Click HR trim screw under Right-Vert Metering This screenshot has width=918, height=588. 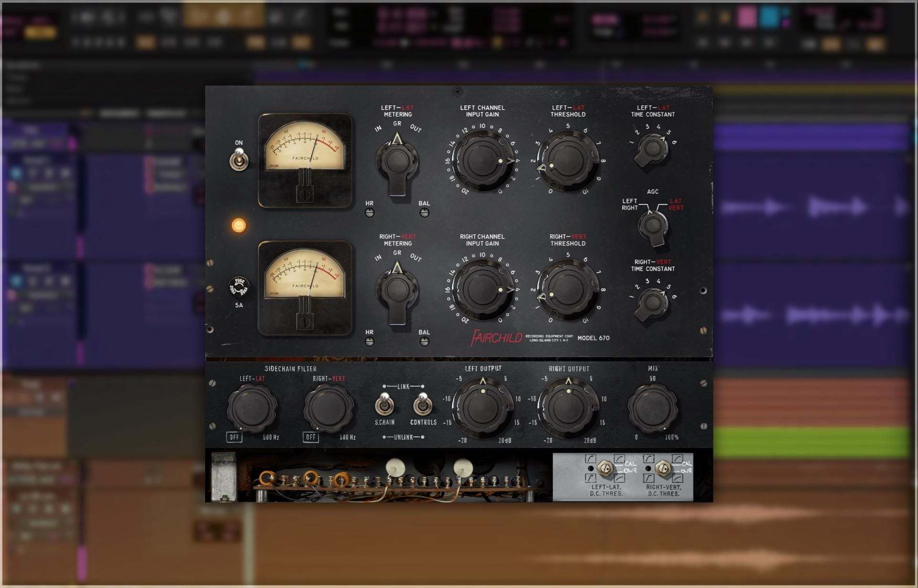tap(369, 341)
